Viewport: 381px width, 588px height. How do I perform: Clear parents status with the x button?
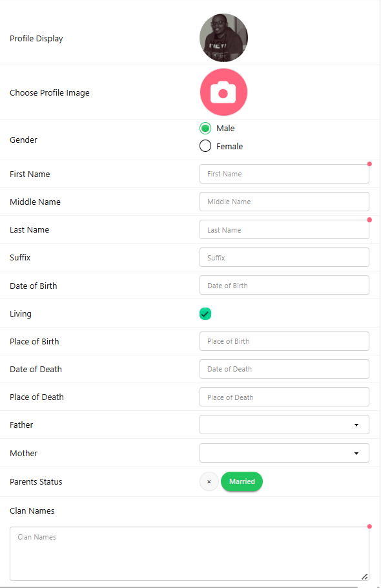209,481
